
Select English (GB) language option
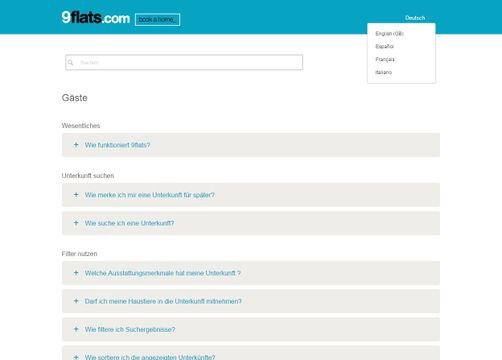tap(389, 34)
